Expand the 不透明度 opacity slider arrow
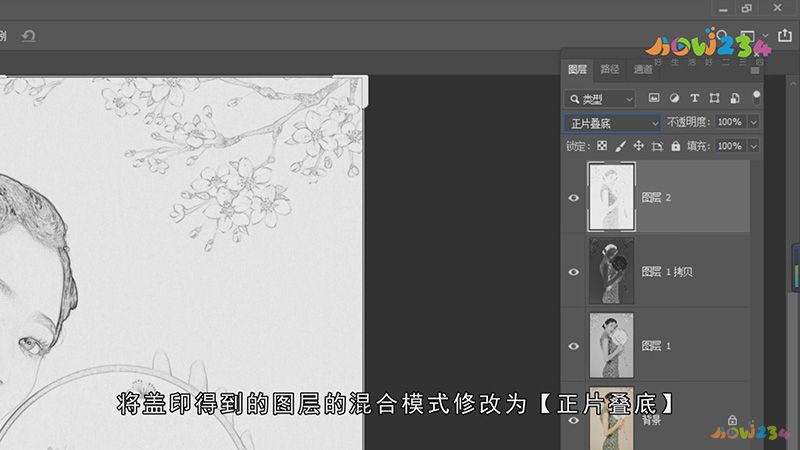 tap(753, 122)
